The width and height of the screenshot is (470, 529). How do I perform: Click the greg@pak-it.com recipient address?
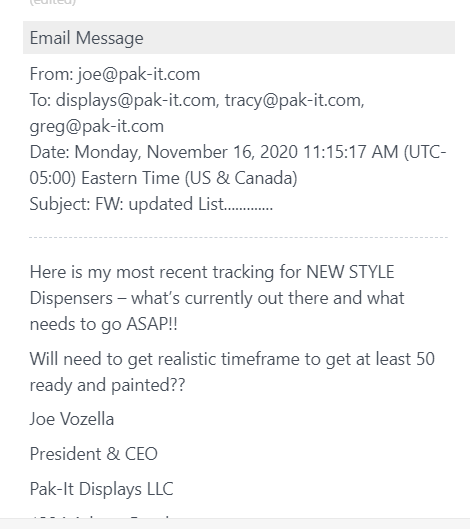(96, 127)
